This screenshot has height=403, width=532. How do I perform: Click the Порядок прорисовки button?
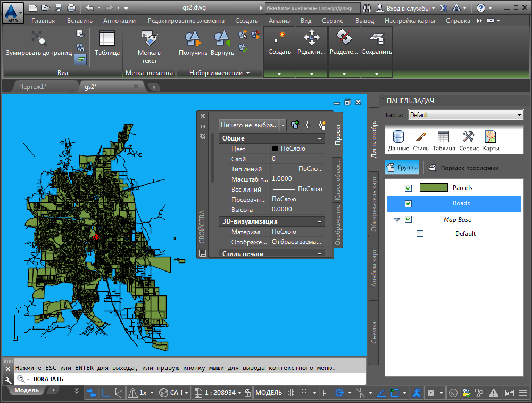coord(463,168)
